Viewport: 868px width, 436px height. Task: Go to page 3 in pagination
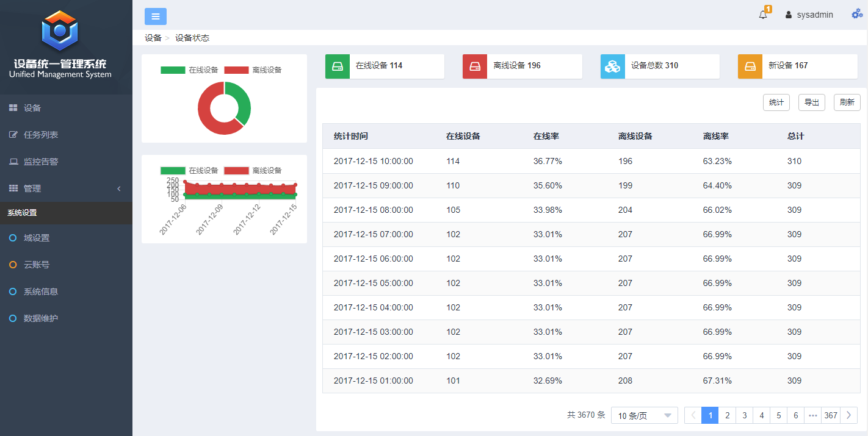pyautogui.click(x=744, y=415)
